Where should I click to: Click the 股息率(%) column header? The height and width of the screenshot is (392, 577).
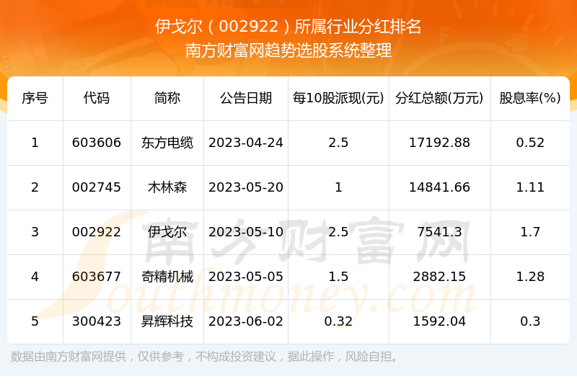(x=530, y=98)
